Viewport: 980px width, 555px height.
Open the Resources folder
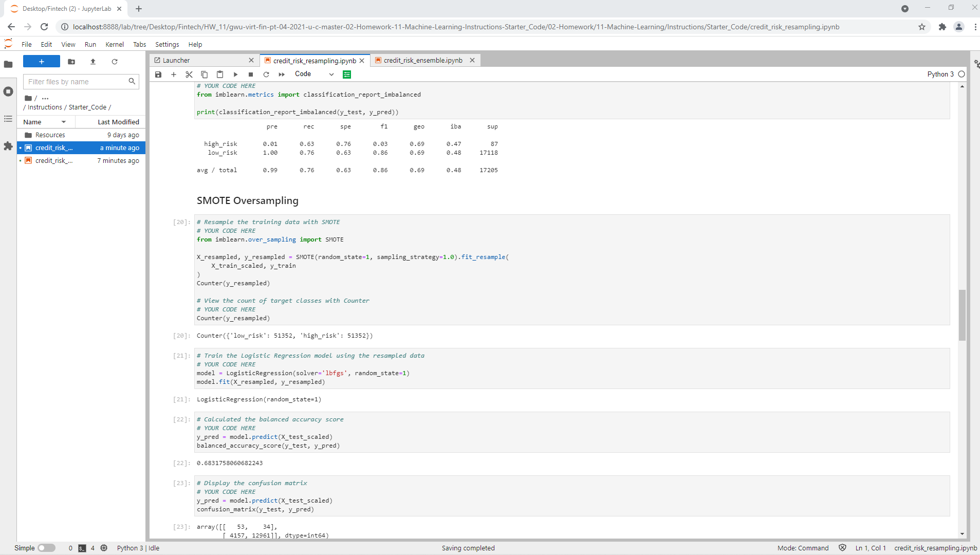(82, 135)
